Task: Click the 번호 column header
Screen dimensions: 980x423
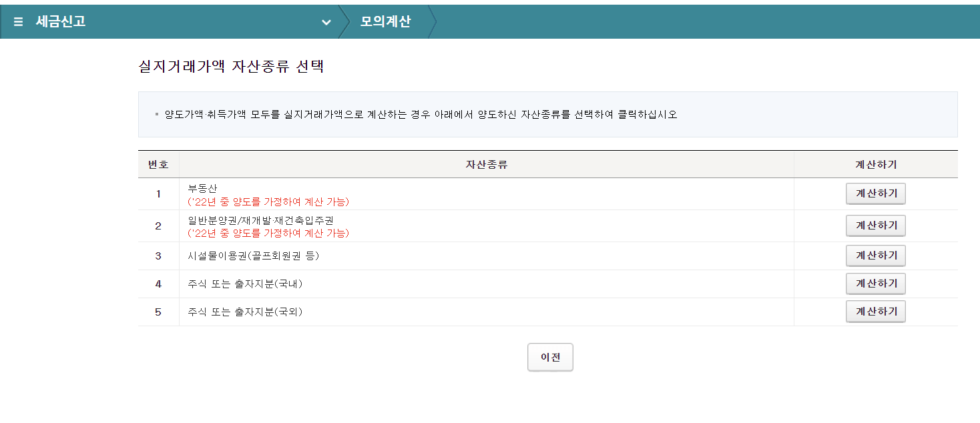Action: [x=158, y=163]
